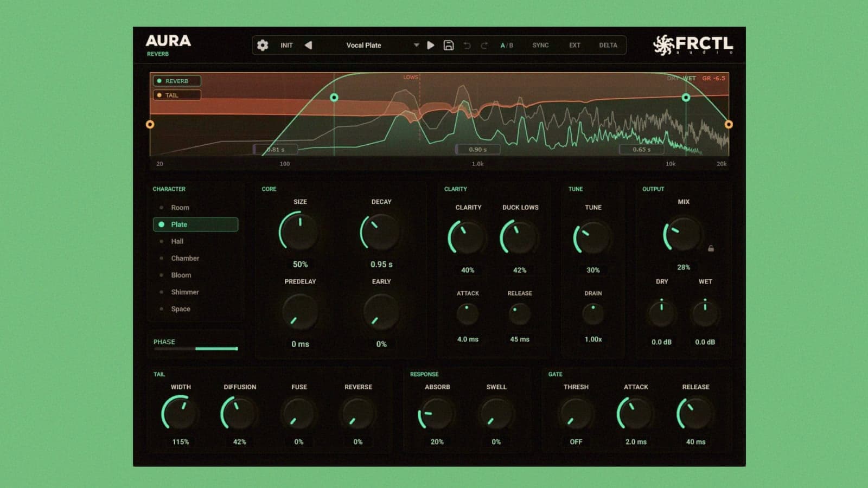Select the Shimmer character
868x488 pixels.
(195, 292)
